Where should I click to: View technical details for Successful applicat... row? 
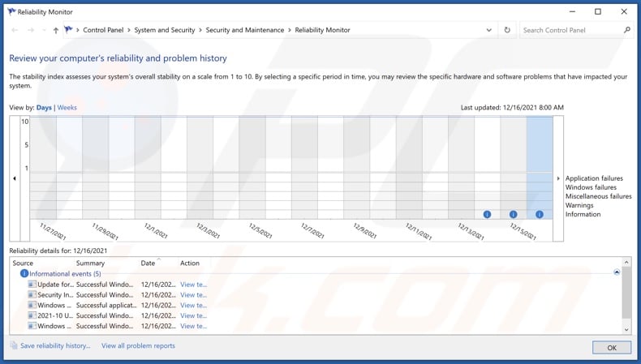[193, 305]
